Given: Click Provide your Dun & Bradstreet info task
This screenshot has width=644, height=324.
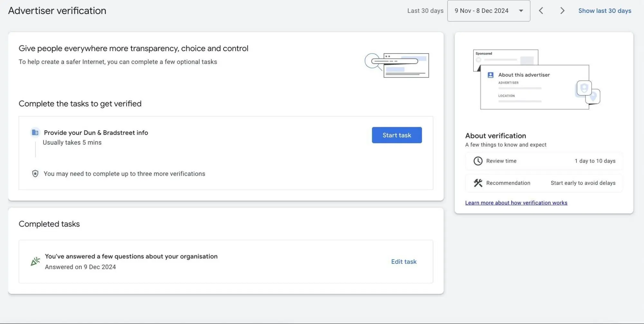Looking at the screenshot, I should (x=96, y=133).
